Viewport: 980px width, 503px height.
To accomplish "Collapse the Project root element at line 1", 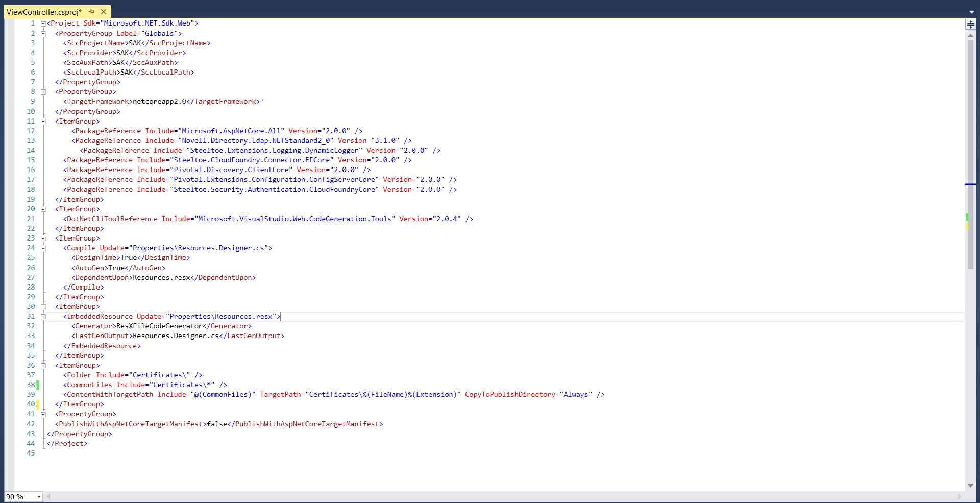I will 44,23.
